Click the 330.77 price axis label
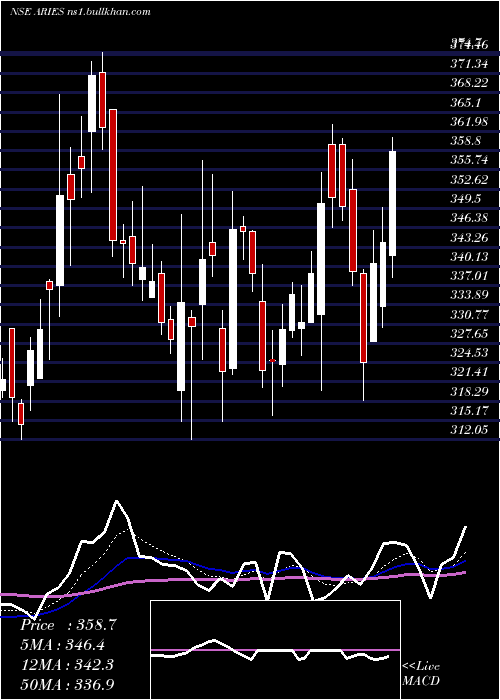The height and width of the screenshot is (700, 500). (x=469, y=314)
